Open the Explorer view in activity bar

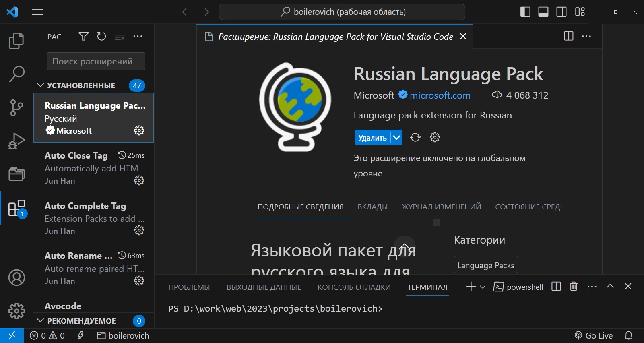[x=17, y=41]
